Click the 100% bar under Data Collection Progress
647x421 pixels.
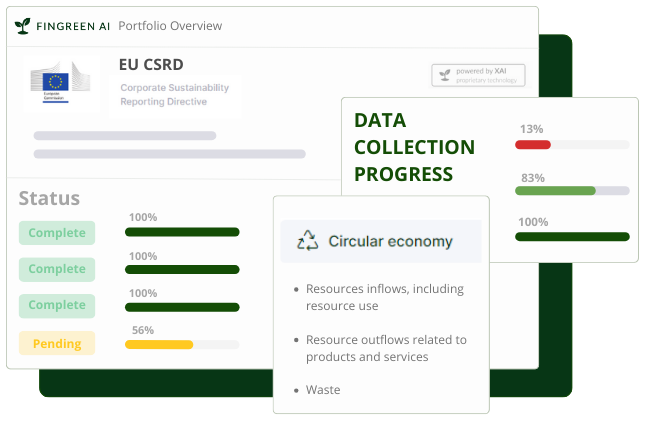tap(572, 237)
